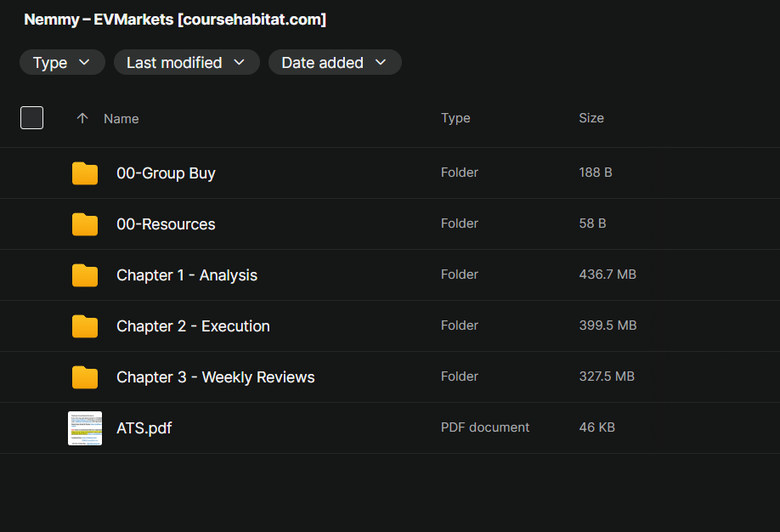780x532 pixels.
Task: Open the Chapter 2 - Execution name
Action: (x=193, y=326)
